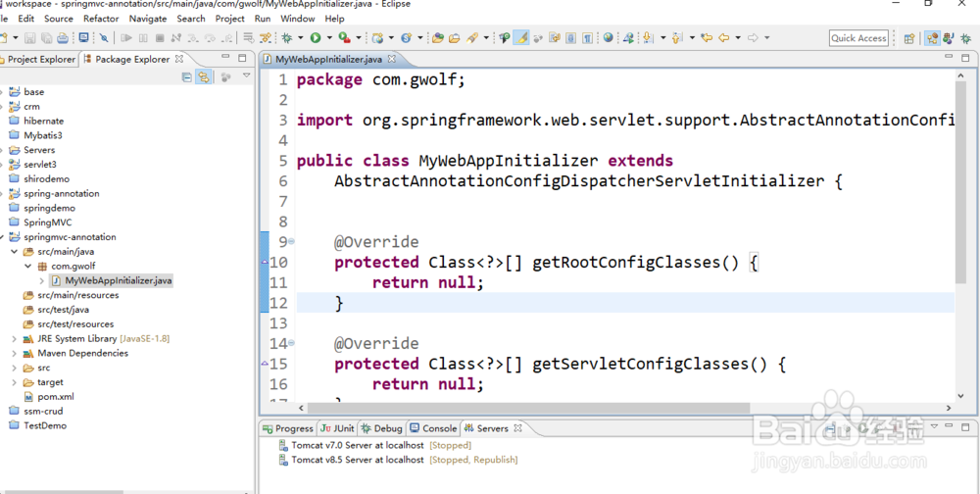Switch to the Java perspective icon
This screenshot has height=494, width=980.
point(949,38)
